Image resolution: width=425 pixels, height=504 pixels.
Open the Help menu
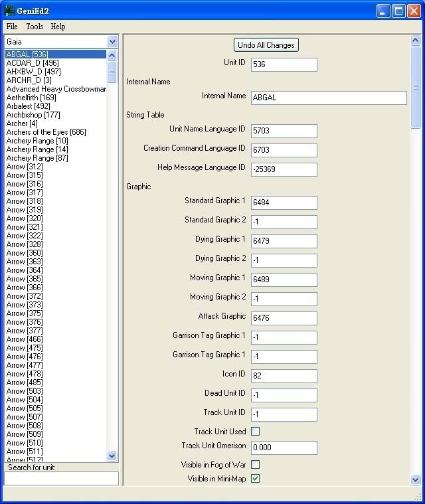click(x=58, y=27)
